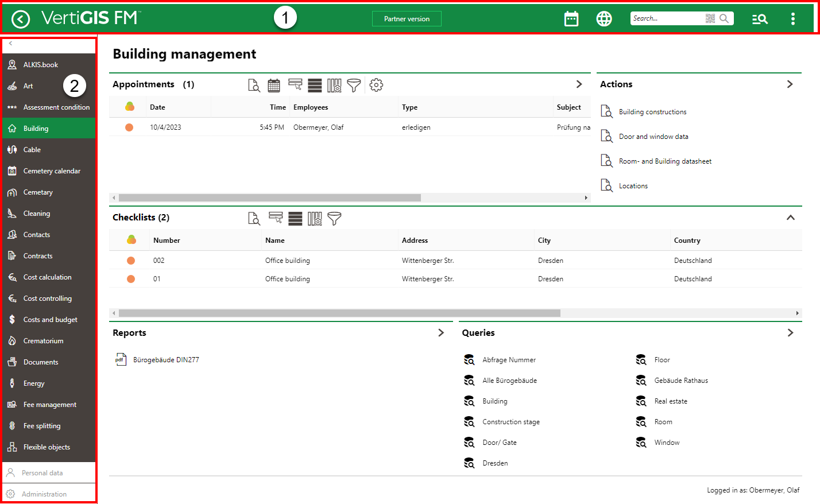The height and width of the screenshot is (504, 820).
Task: Open Cemetery calendar in the sidebar
Action: (49, 171)
